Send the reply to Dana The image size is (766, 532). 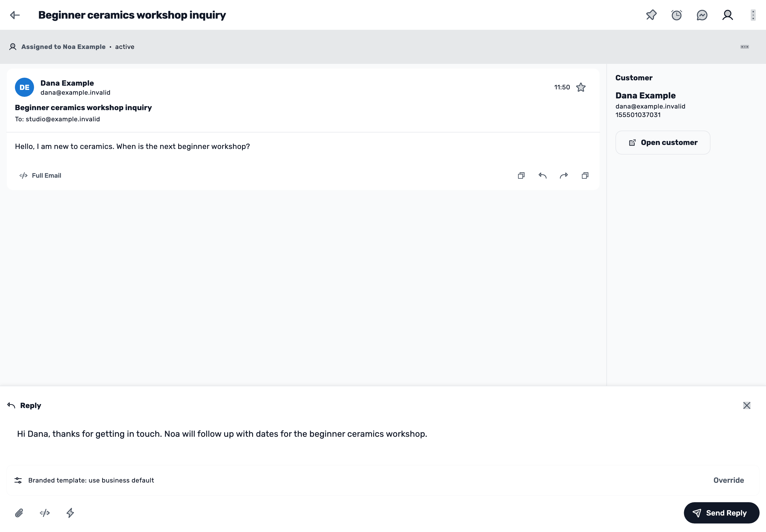click(x=721, y=513)
